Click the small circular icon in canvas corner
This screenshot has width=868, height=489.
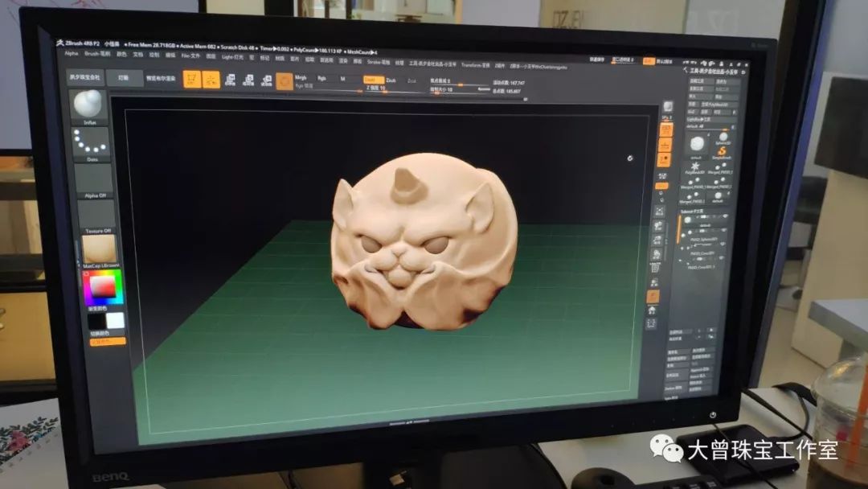630,158
